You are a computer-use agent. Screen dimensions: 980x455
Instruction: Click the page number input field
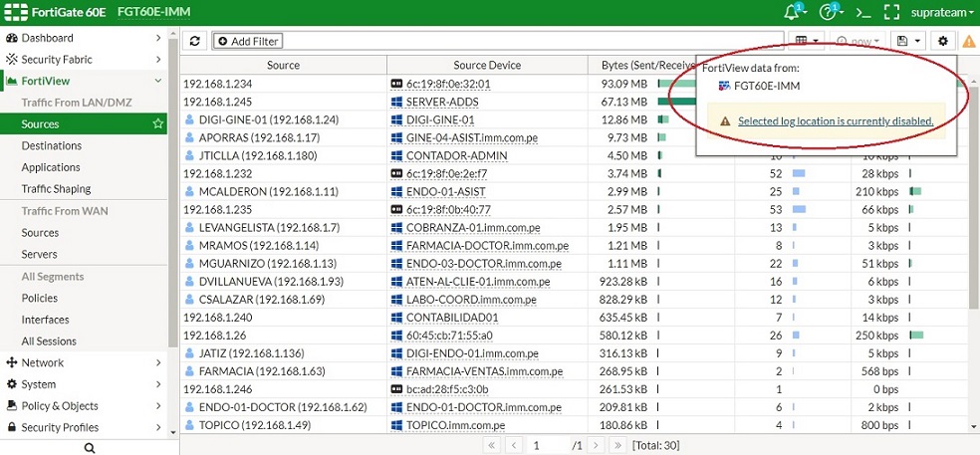[548, 446]
